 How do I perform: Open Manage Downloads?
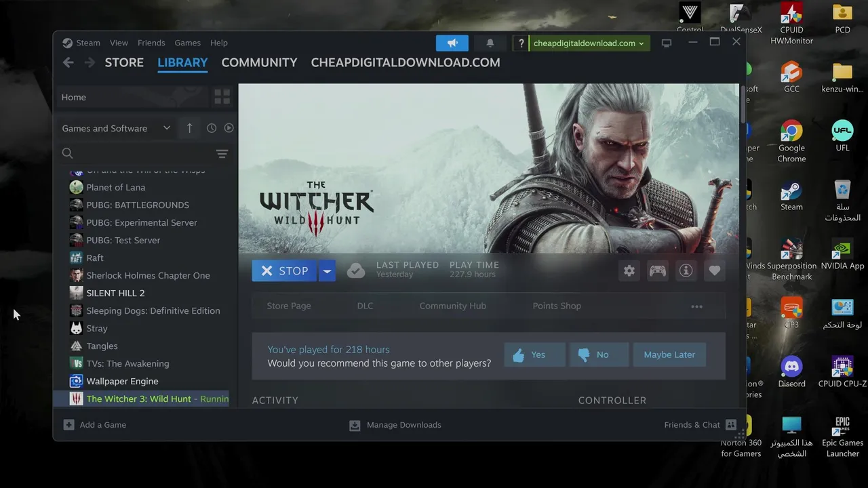[395, 425]
